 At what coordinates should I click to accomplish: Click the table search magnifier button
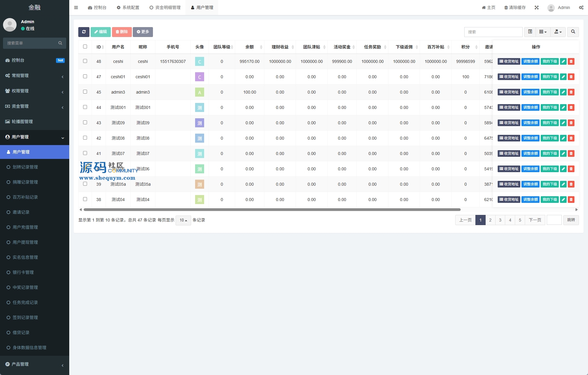(x=573, y=32)
